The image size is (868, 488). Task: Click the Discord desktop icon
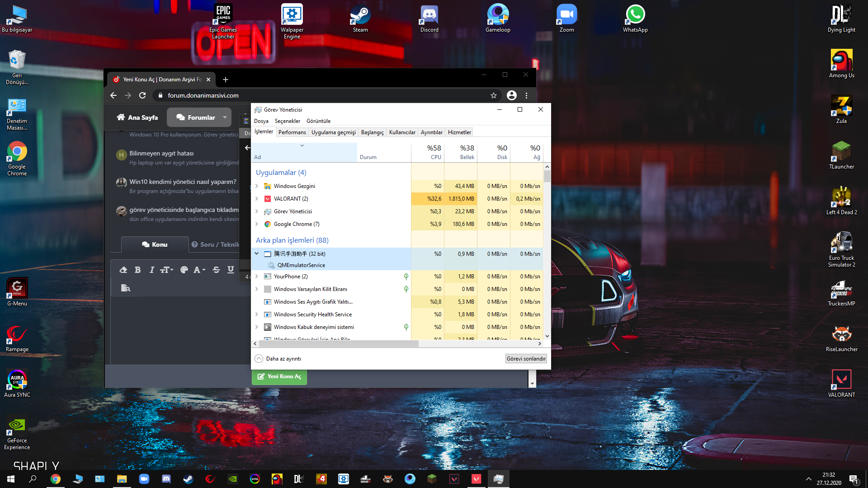click(x=429, y=18)
